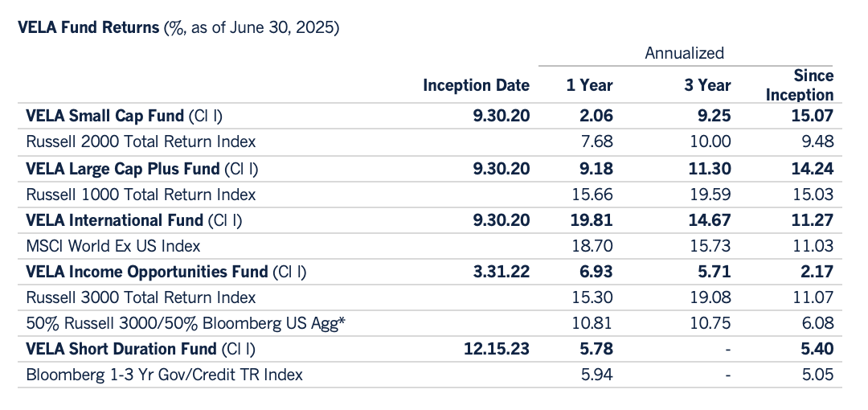Select the Inception Date column header
868x410 pixels.
(476, 85)
